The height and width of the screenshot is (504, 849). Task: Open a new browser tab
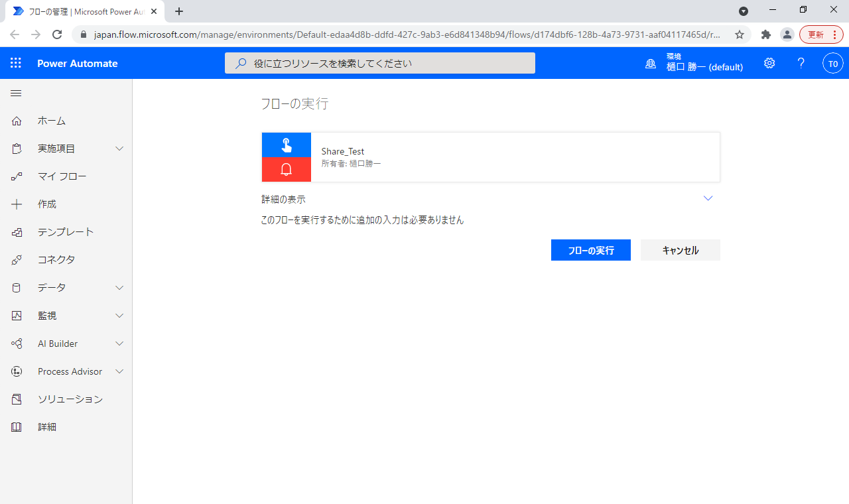(179, 11)
